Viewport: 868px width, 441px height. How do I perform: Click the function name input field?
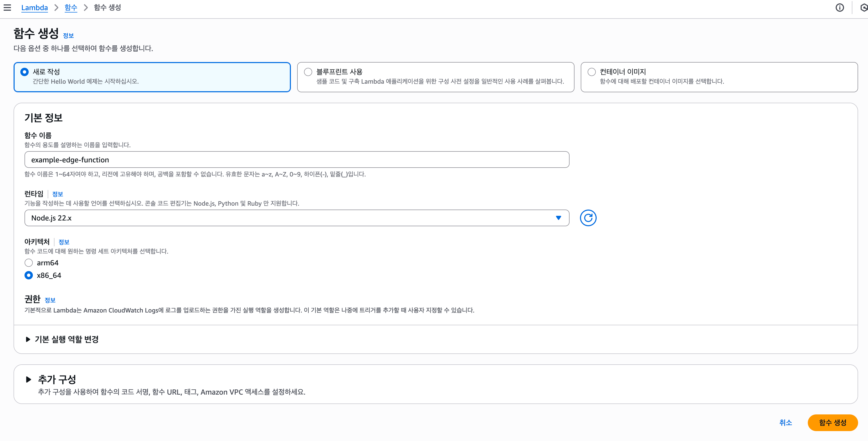[297, 160]
